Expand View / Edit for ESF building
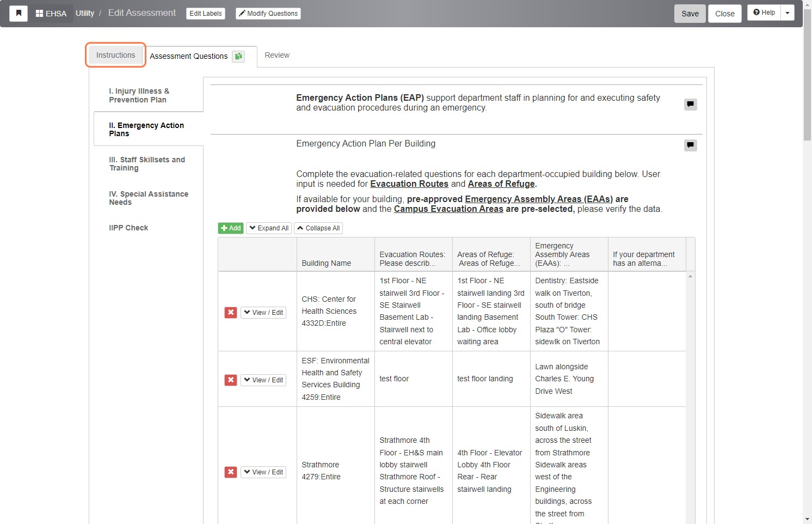Screen dimensions: 812x524 tap(263, 380)
